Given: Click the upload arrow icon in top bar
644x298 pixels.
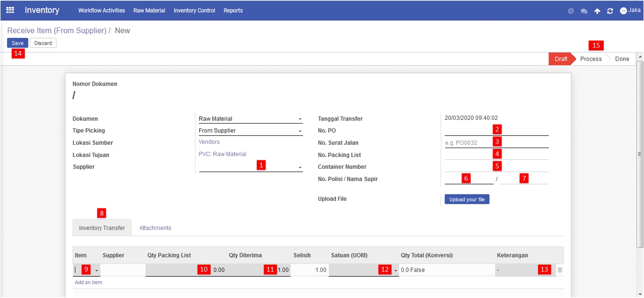Looking at the screenshot, I should click(597, 11).
